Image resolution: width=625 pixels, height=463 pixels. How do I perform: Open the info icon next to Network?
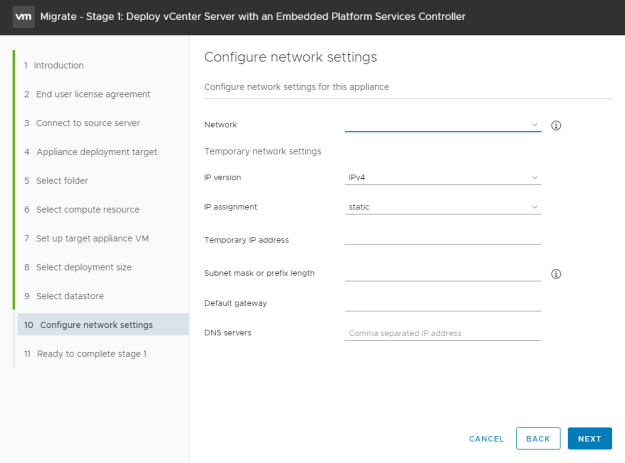[x=556, y=126]
